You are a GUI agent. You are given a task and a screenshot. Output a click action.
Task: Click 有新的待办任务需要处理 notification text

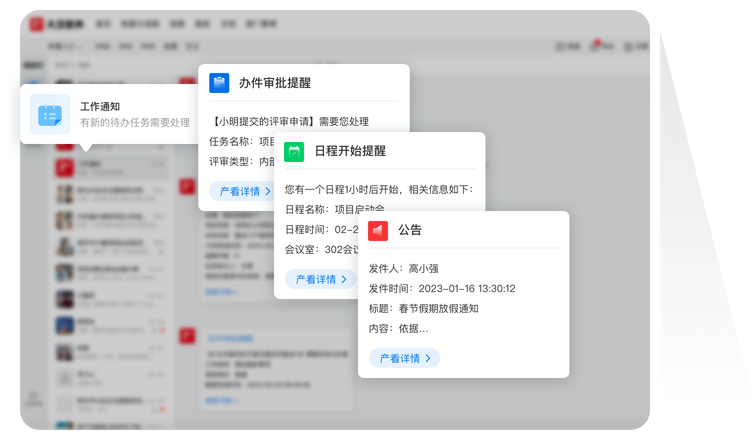point(135,123)
